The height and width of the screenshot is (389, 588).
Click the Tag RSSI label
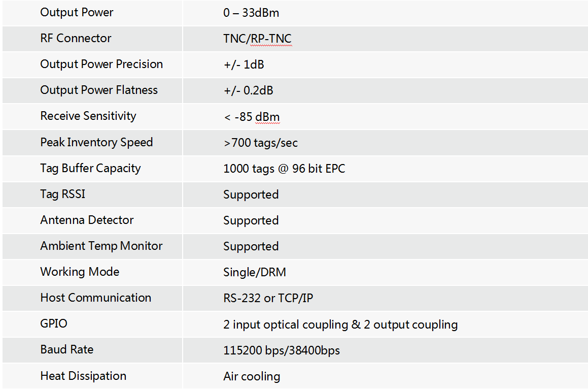click(x=62, y=194)
